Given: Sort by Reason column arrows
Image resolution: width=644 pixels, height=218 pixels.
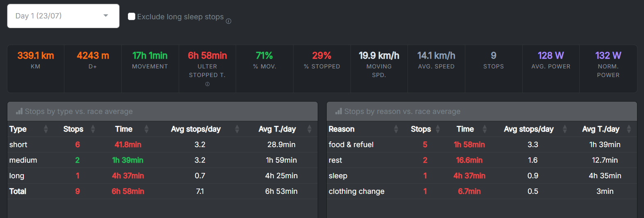Looking at the screenshot, I should click(x=396, y=129).
